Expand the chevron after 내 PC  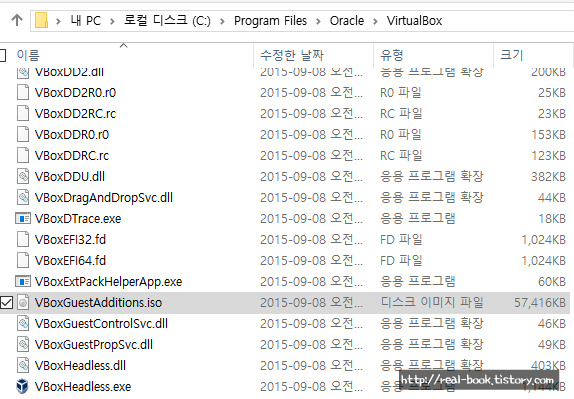112,21
